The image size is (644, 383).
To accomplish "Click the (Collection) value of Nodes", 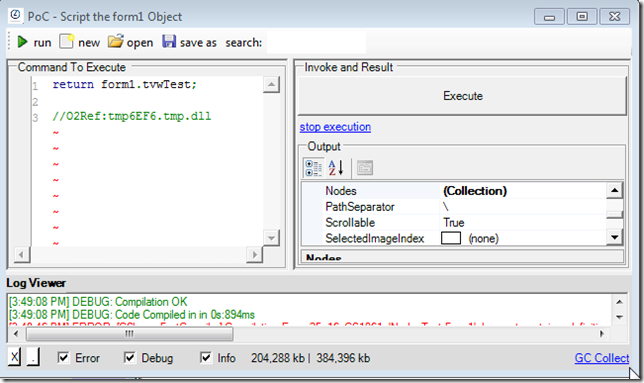I will [475, 191].
